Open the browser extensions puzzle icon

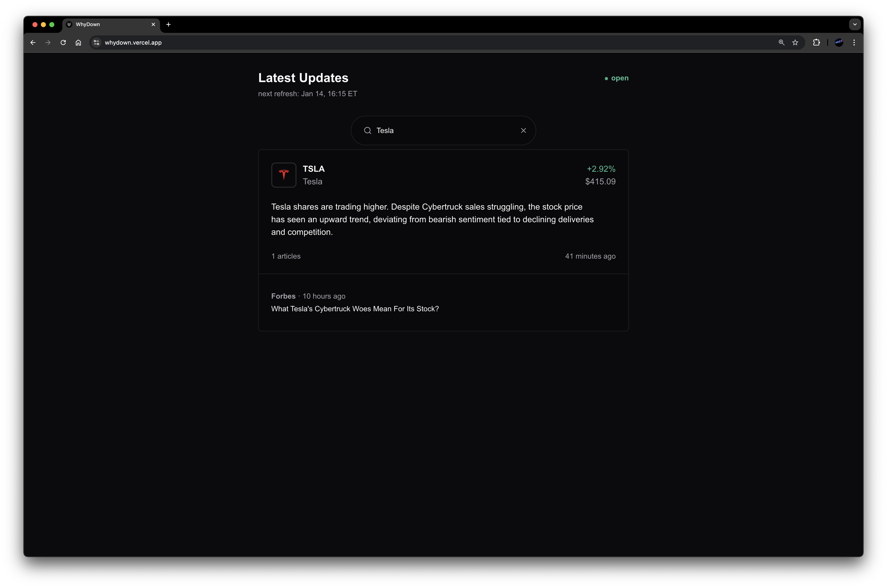point(816,43)
